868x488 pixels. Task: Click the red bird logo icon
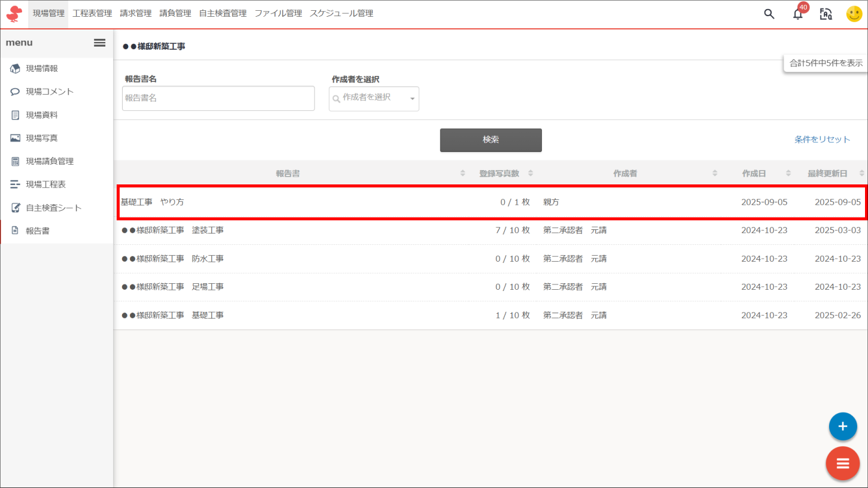click(14, 14)
